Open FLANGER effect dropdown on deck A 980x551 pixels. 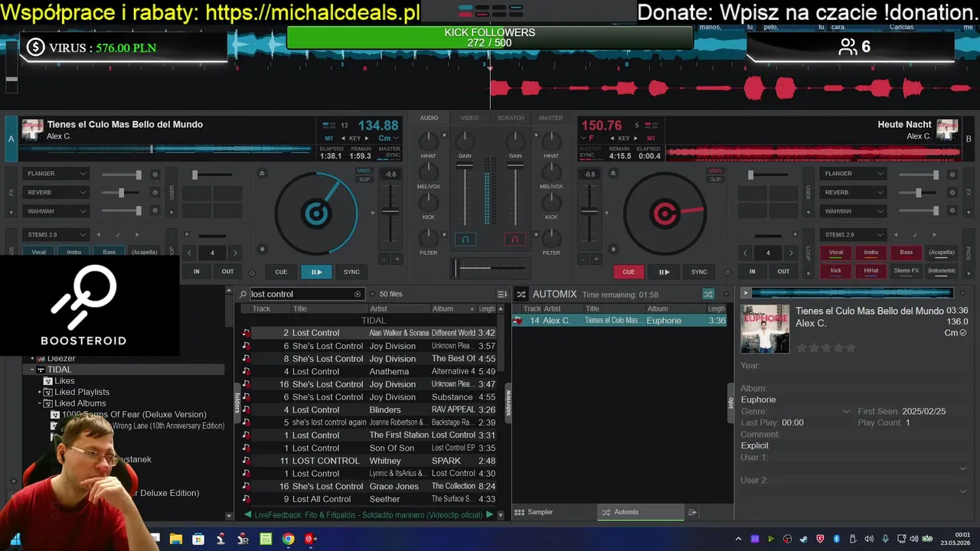pyautogui.click(x=57, y=174)
